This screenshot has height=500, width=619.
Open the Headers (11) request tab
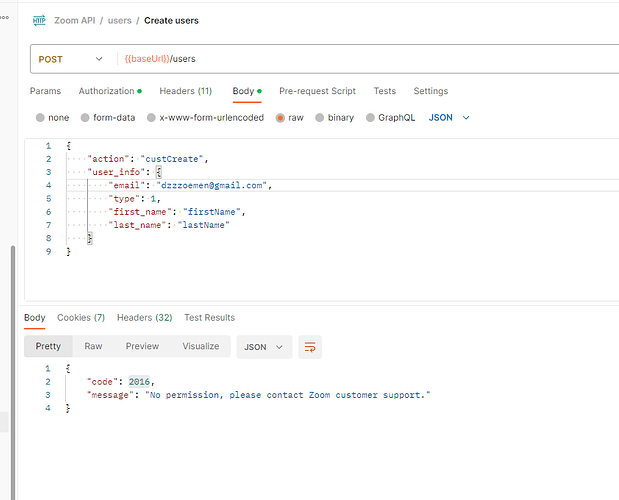point(185,91)
